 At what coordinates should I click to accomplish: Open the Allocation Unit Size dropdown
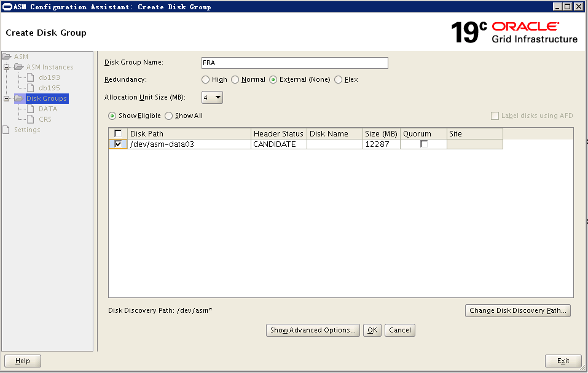click(x=212, y=98)
